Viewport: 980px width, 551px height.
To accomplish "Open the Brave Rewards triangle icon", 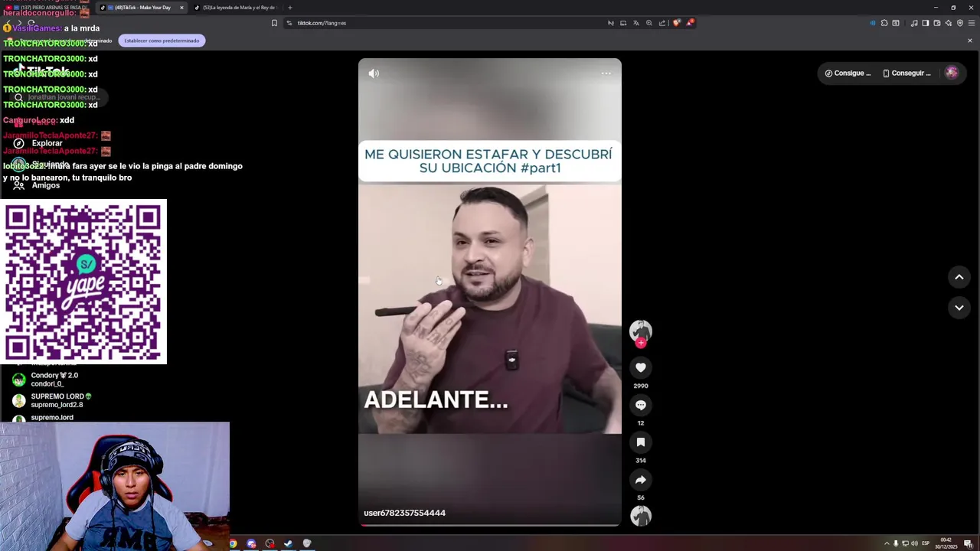I will point(690,23).
